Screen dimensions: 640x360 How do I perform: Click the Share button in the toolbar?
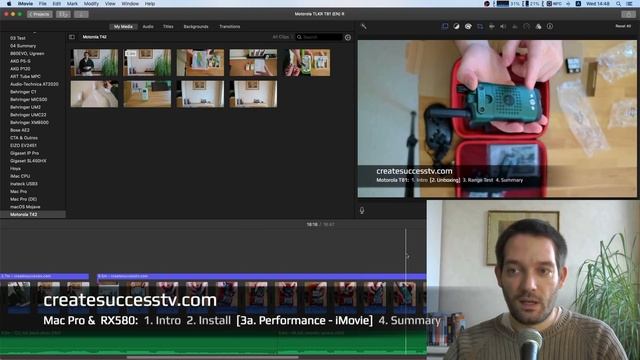coord(628,14)
